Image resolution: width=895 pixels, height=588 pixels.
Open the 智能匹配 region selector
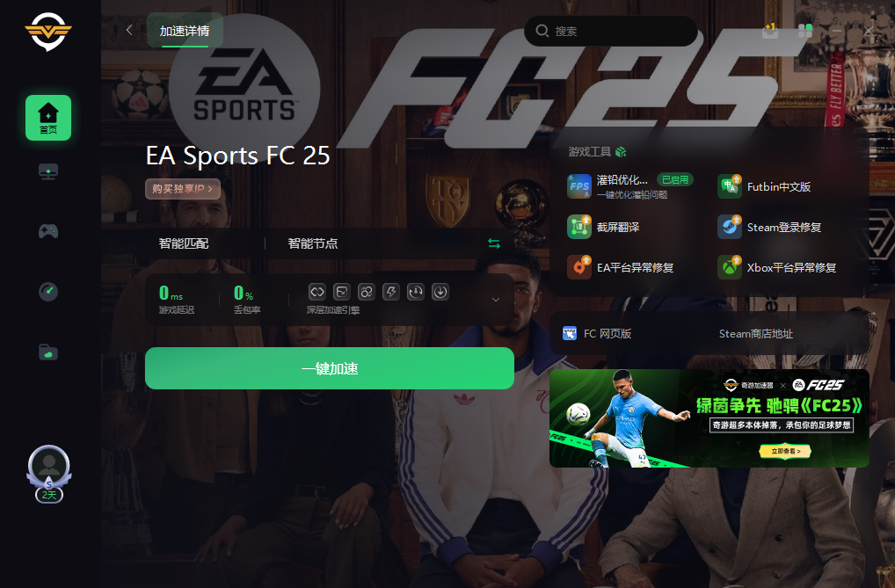[184, 243]
